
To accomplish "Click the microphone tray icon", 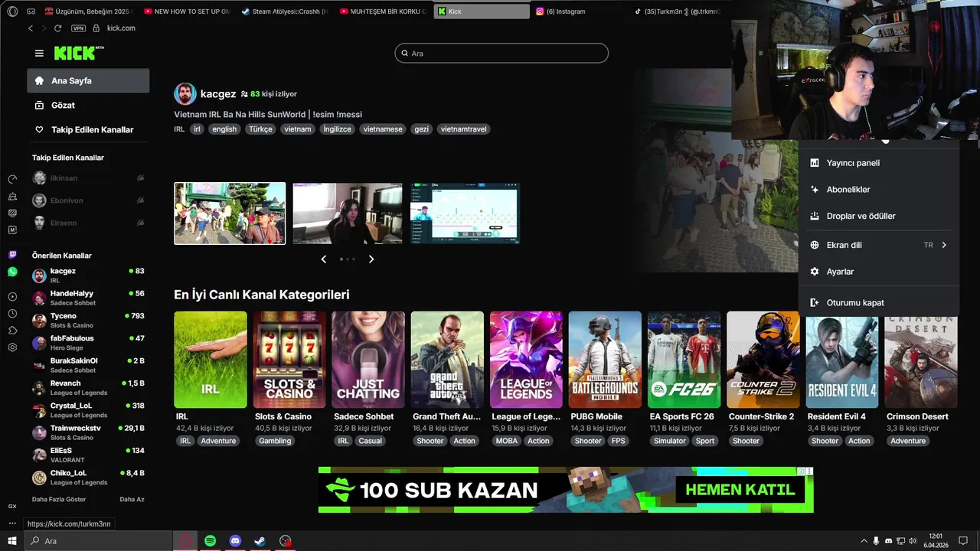I will click(x=877, y=541).
